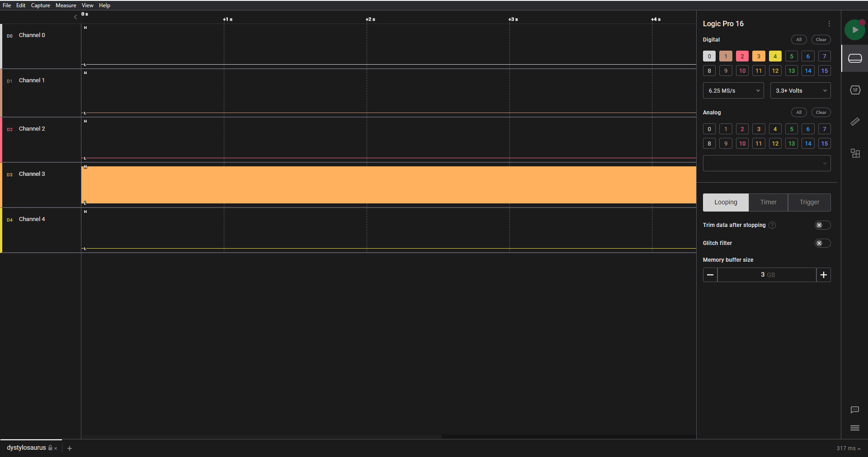Start capture with the green play button
The image size is (868, 457).
coord(854,30)
